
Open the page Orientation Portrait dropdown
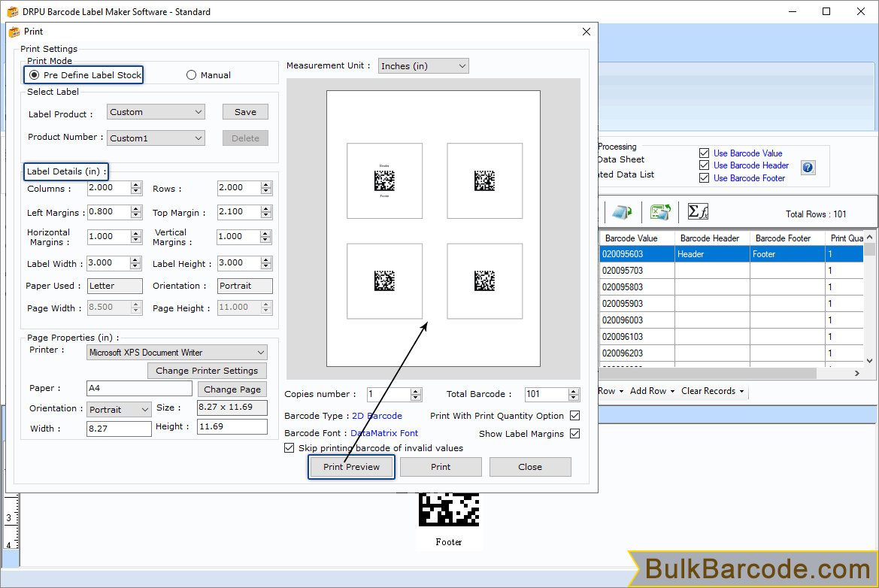(119, 409)
